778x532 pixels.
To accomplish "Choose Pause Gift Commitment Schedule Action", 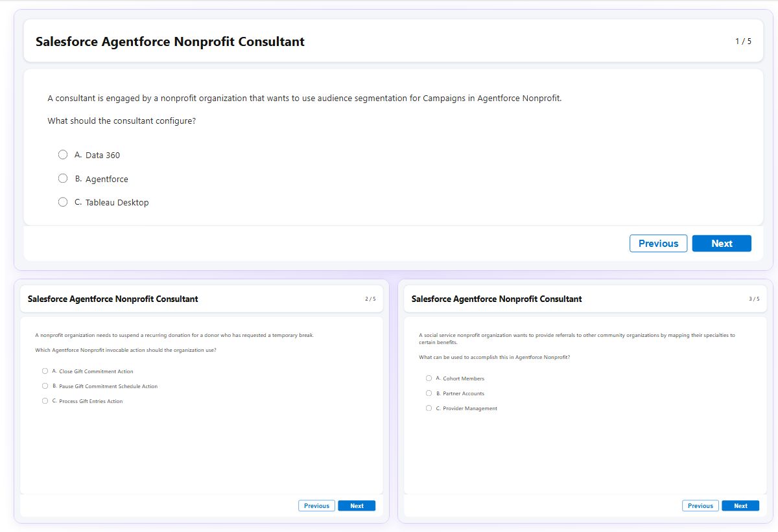I will click(45, 386).
